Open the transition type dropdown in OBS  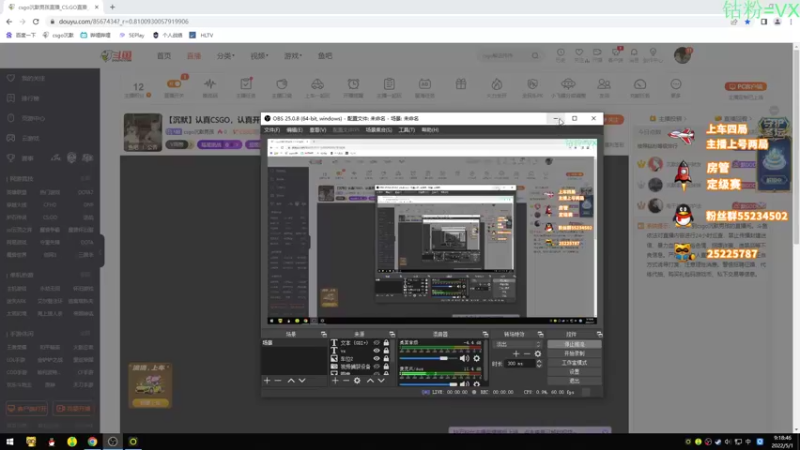(x=518, y=344)
